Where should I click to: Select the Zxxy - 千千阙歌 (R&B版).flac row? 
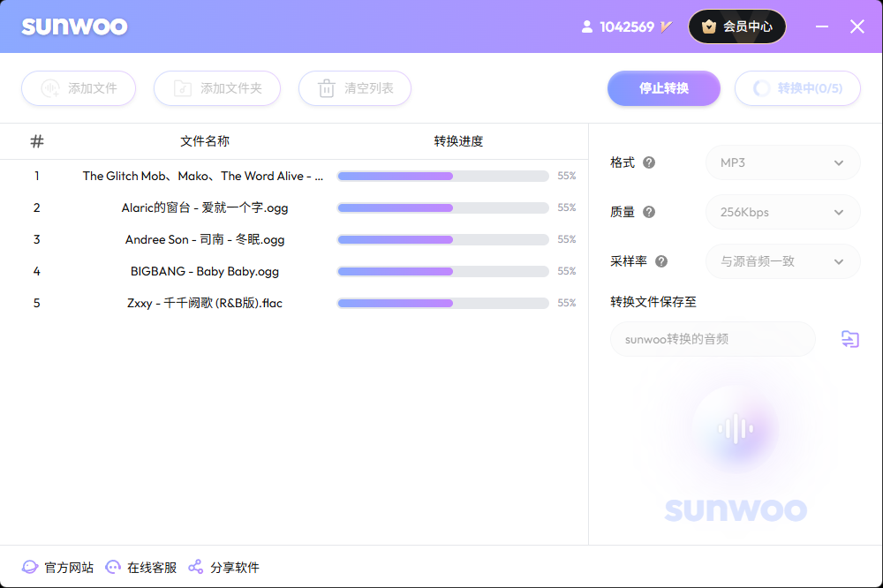pyautogui.click(x=205, y=303)
